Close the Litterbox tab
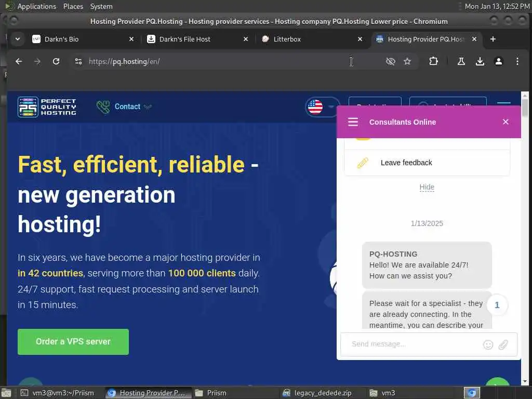Viewport: 532px width, 399px height. pos(360,39)
